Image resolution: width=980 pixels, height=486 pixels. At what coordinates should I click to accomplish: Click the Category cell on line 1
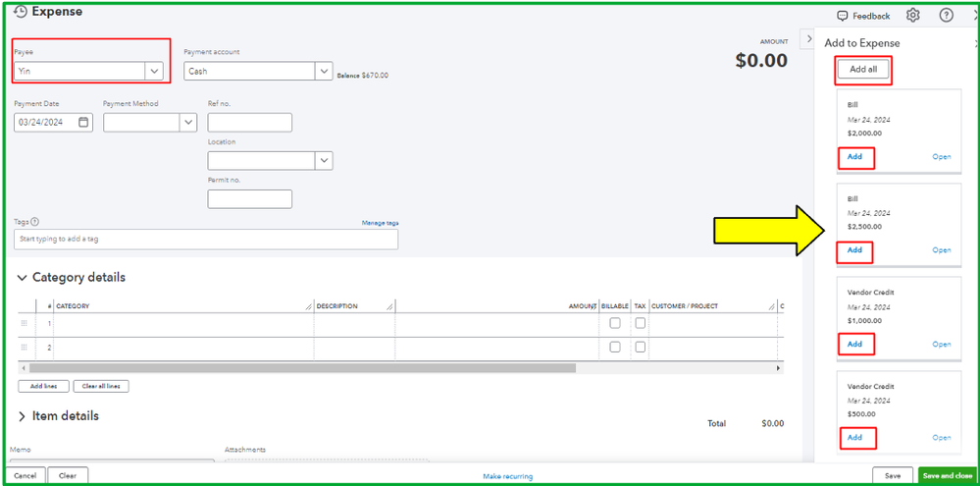(x=183, y=324)
